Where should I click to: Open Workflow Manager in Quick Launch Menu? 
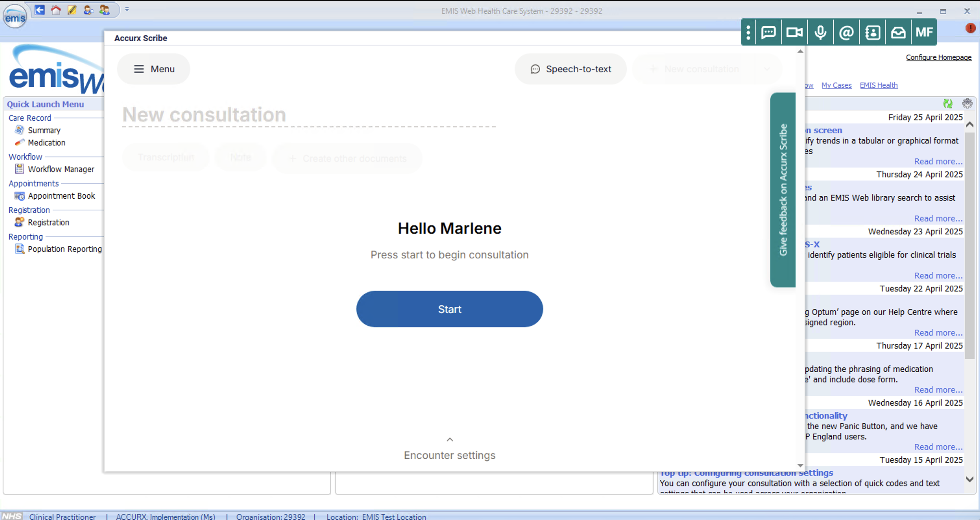[x=61, y=169]
